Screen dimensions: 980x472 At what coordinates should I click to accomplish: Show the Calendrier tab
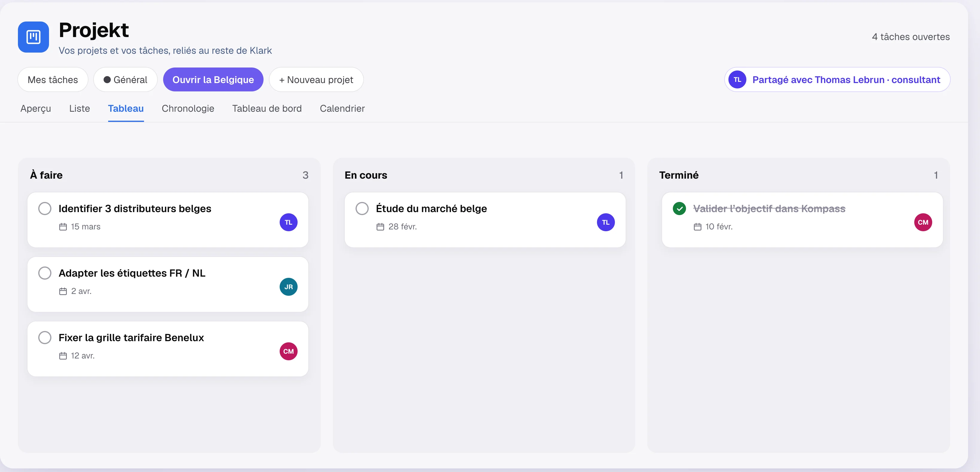tap(342, 109)
